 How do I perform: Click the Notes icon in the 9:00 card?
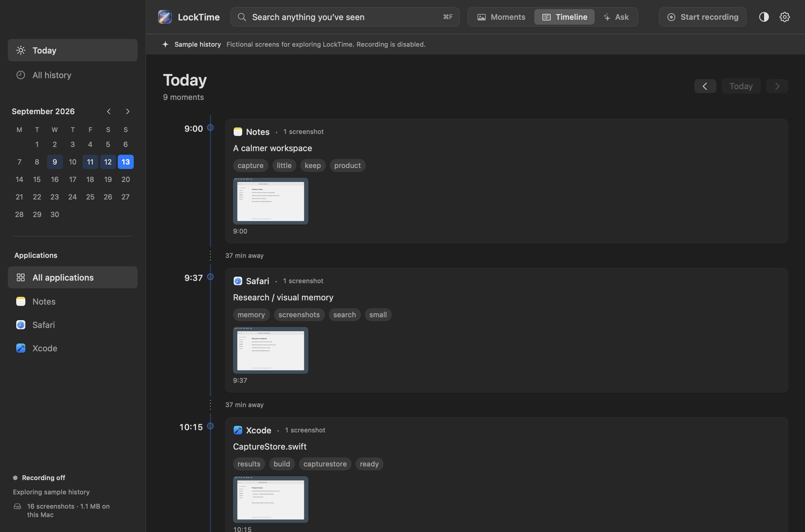238,132
